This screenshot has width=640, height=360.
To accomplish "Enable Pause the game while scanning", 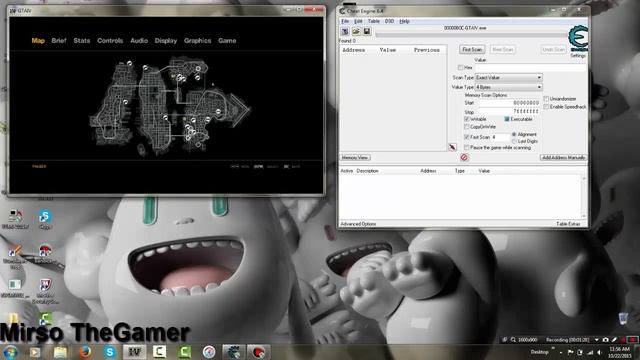I will [x=467, y=147].
